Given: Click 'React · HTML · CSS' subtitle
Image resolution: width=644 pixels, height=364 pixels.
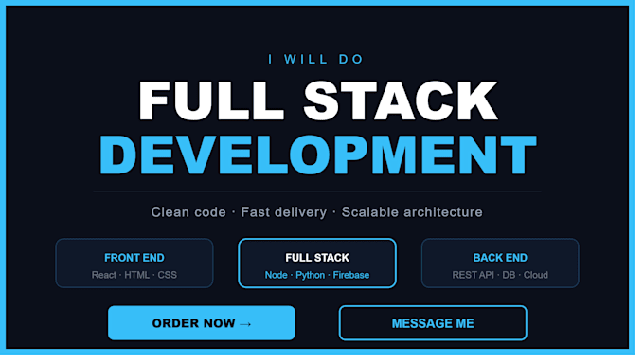Looking at the screenshot, I should [x=134, y=275].
